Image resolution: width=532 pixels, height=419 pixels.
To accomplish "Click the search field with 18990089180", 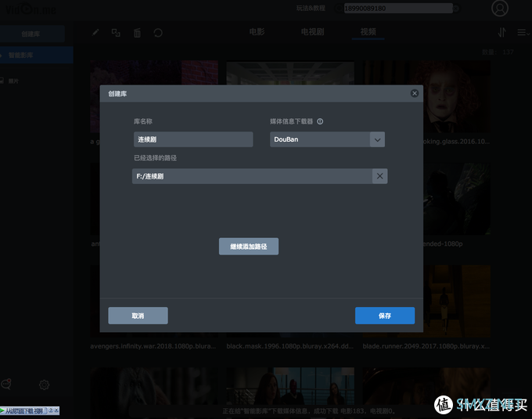I will coord(397,8).
